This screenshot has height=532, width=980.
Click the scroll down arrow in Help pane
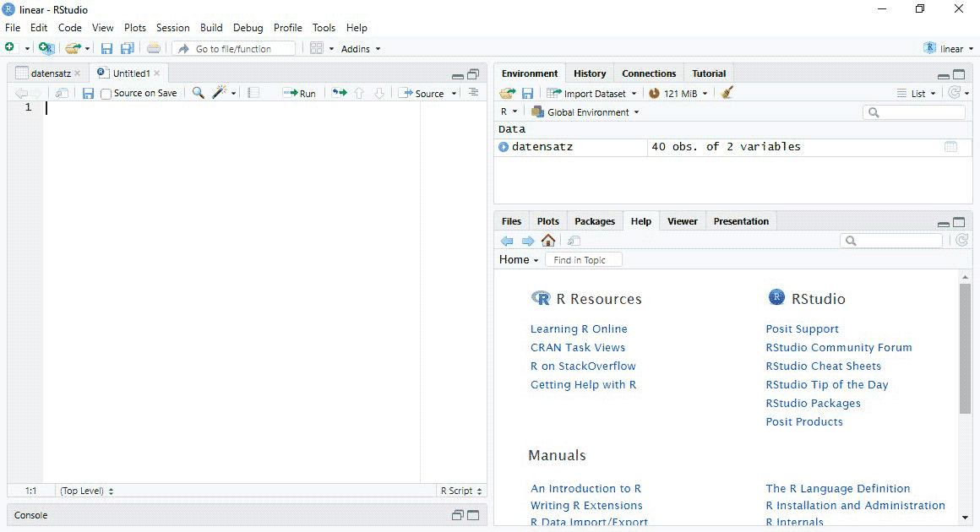click(x=965, y=518)
